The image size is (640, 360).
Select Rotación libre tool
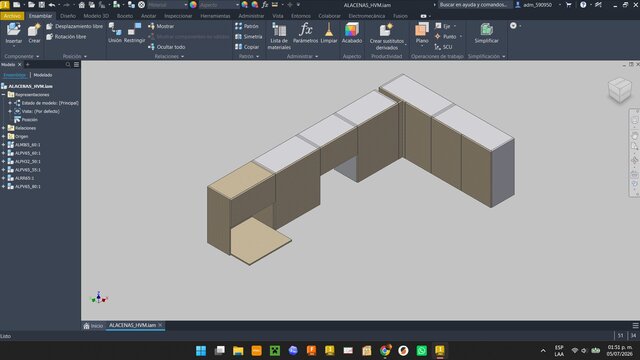click(66, 37)
